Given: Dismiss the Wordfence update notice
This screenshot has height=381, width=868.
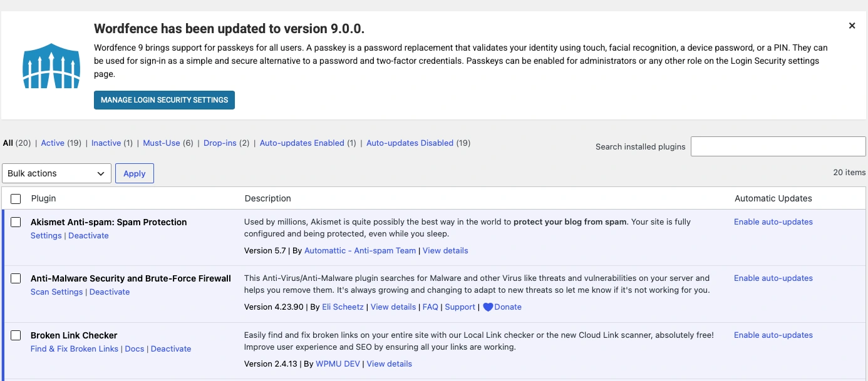Looking at the screenshot, I should 852,26.
